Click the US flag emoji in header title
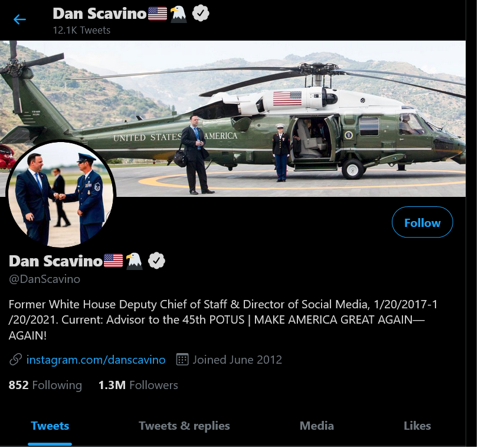The width and height of the screenshot is (478, 448). coord(158,14)
